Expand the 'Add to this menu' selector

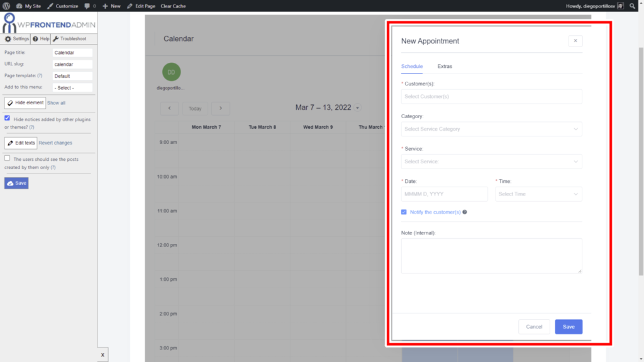(x=72, y=87)
